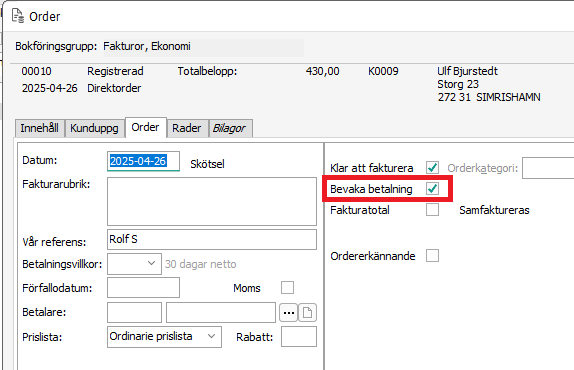Click the Vår referens field containing Rolf S

pos(212,239)
